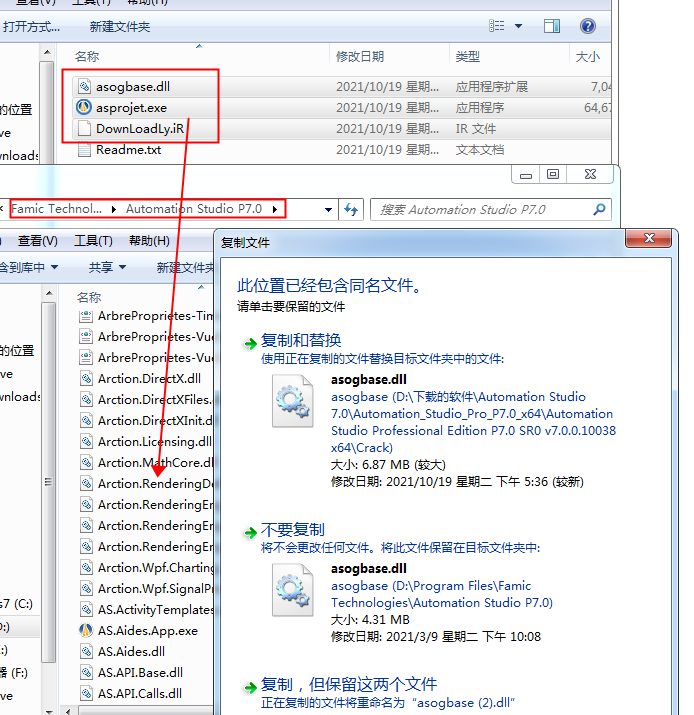
Task: Select (C:) drive in lower navigation pane
Action: (x=16, y=604)
